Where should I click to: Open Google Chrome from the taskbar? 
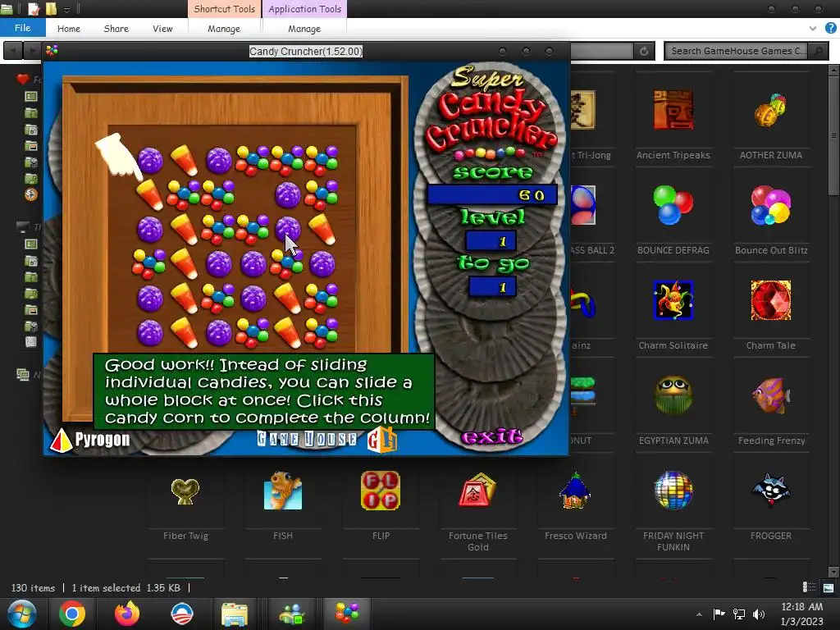pos(72,614)
